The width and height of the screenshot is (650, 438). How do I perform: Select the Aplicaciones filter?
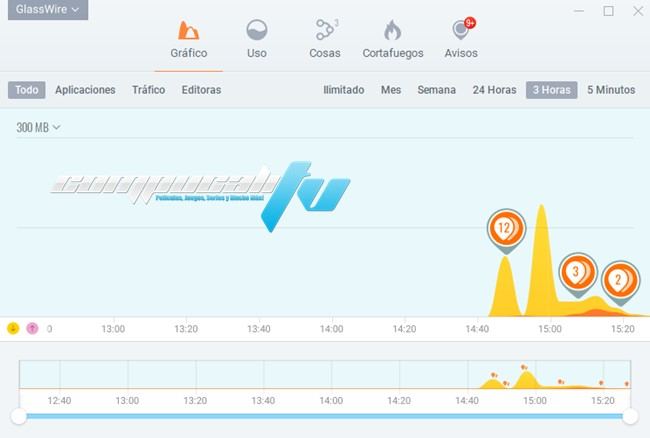point(85,90)
